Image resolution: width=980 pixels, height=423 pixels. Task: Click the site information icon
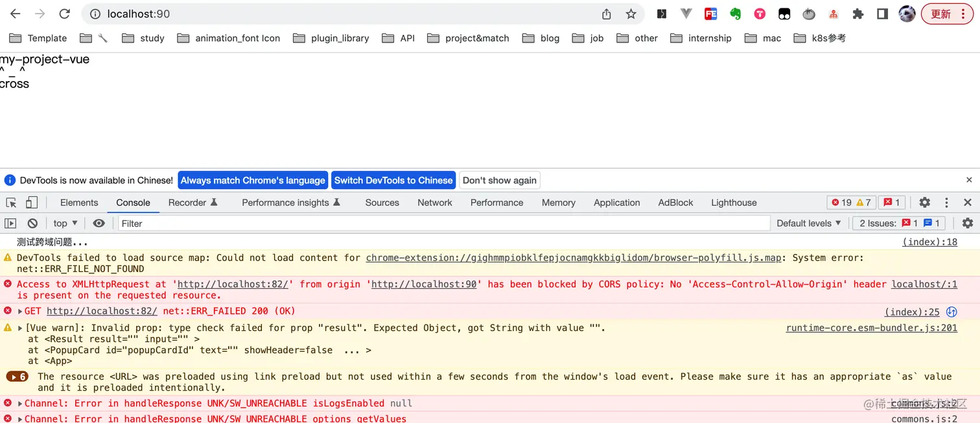95,14
